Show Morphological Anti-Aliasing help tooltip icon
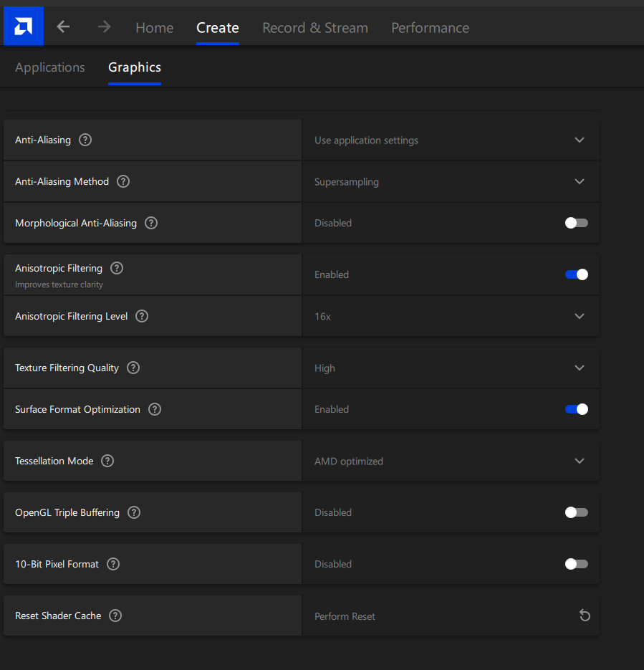Viewport: 644px width, 670px height. coord(151,223)
